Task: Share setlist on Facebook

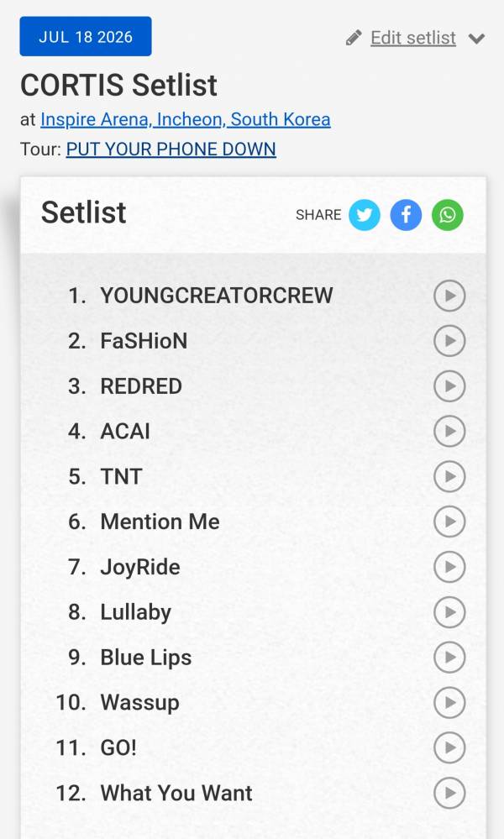Action: click(406, 214)
